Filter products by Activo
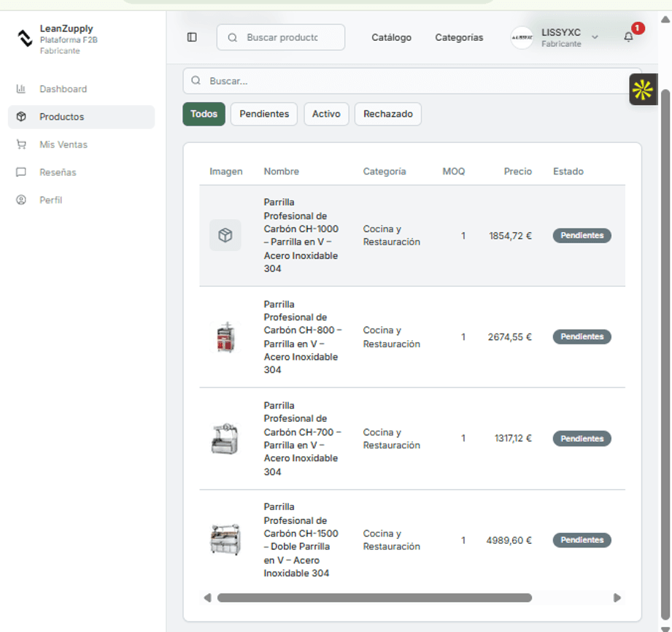 (326, 114)
